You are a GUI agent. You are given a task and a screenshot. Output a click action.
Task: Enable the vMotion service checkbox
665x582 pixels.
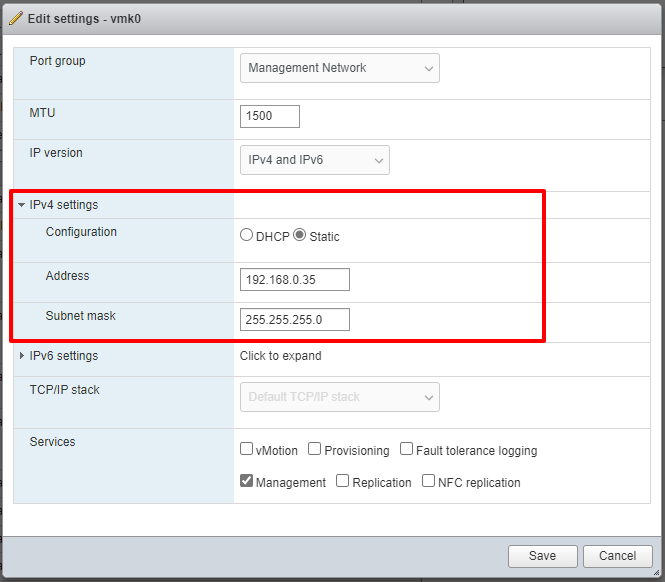tap(247, 450)
